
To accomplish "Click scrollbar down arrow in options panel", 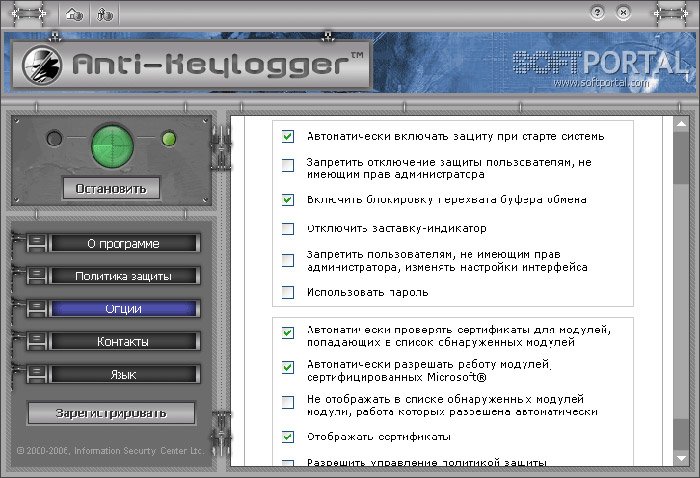I will pyautogui.click(x=681, y=458).
